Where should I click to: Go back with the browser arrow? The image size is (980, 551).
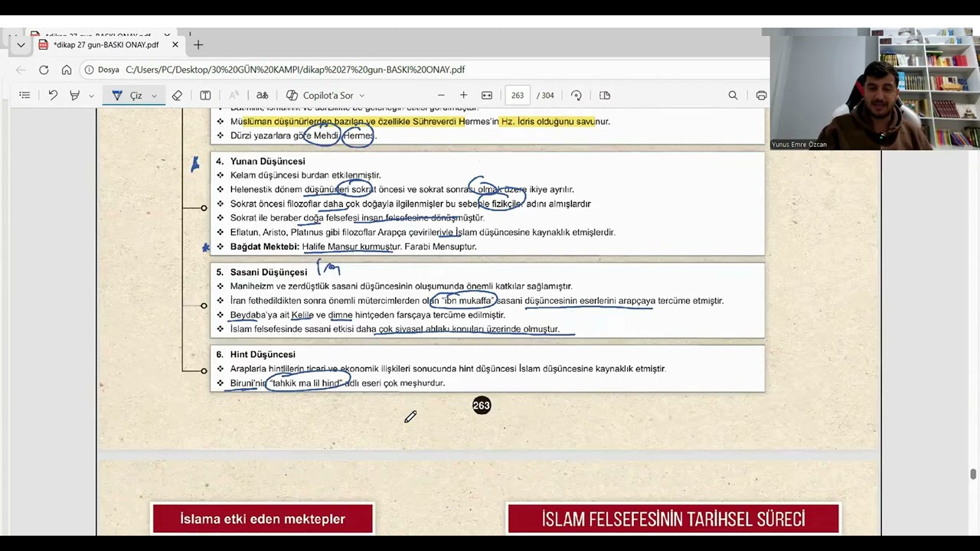[21, 70]
